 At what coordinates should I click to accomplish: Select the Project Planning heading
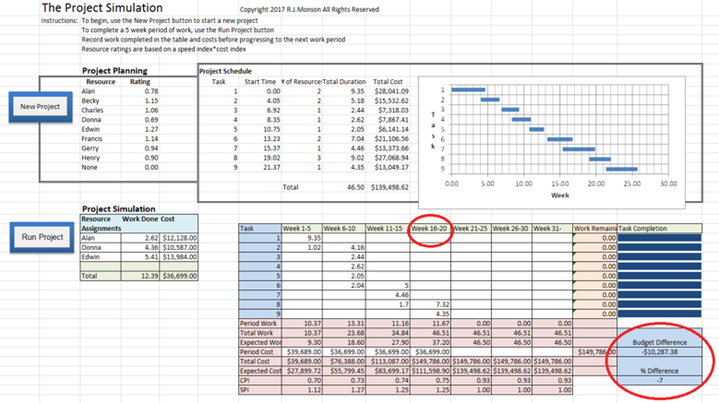pos(115,71)
